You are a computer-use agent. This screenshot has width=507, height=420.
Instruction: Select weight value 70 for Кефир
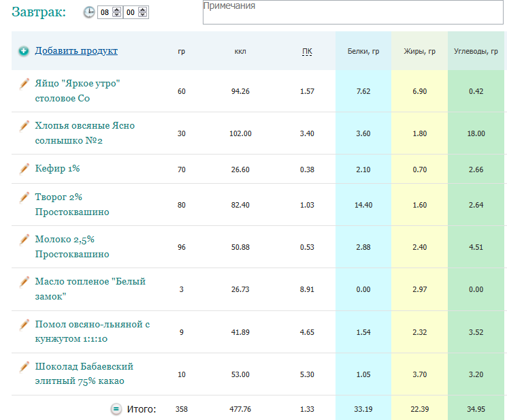182,169
